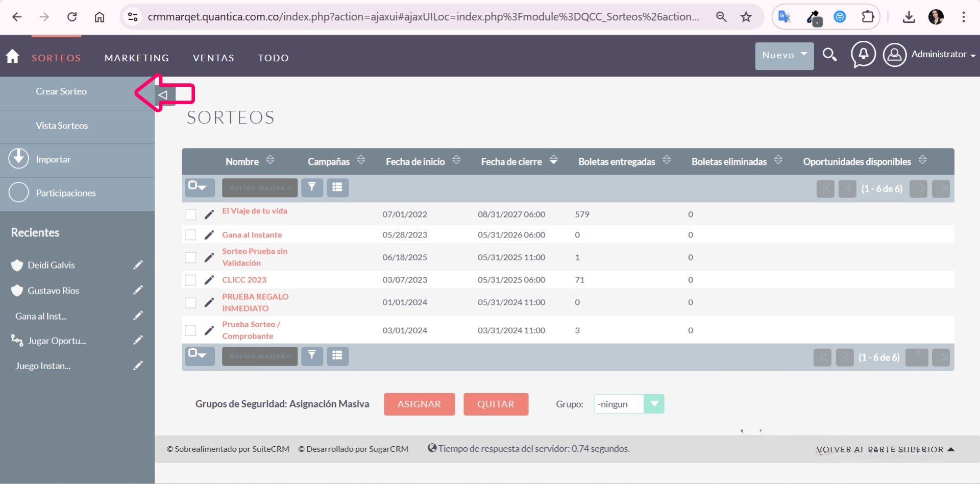980x484 pixels.
Task: Click the Importar download icon in the sidebar
Action: 19,159
